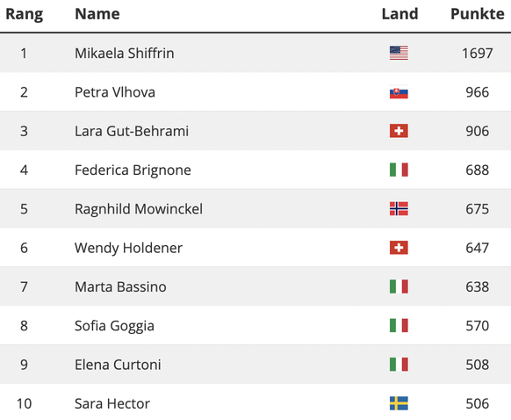Screen dimensions: 511x420
Task: Open Petra Vlhova's name entry
Action: point(115,92)
